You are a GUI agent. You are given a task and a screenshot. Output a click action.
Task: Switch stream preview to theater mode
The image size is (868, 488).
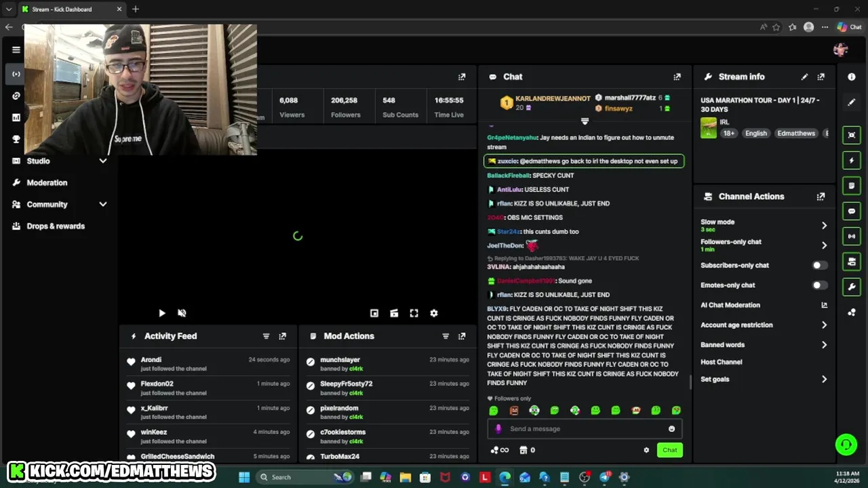(394, 313)
